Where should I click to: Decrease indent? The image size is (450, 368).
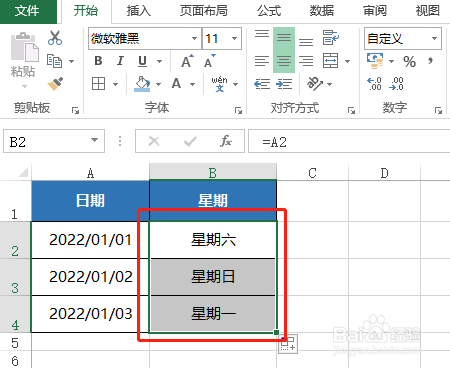[x=262, y=84]
